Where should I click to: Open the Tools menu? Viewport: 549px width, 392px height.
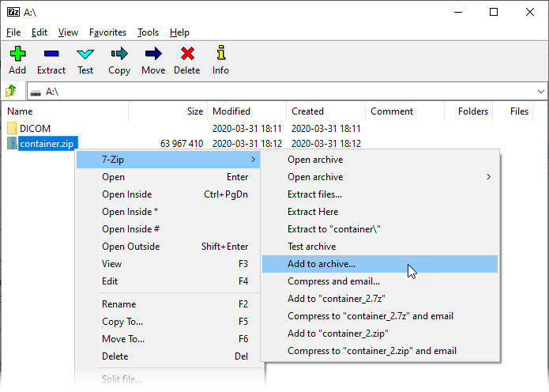tap(148, 32)
